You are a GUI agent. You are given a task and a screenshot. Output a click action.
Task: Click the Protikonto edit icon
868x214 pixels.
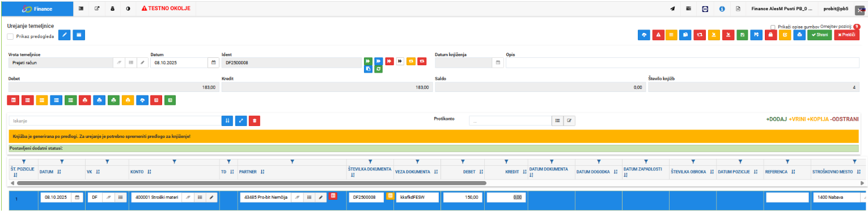[x=569, y=121]
